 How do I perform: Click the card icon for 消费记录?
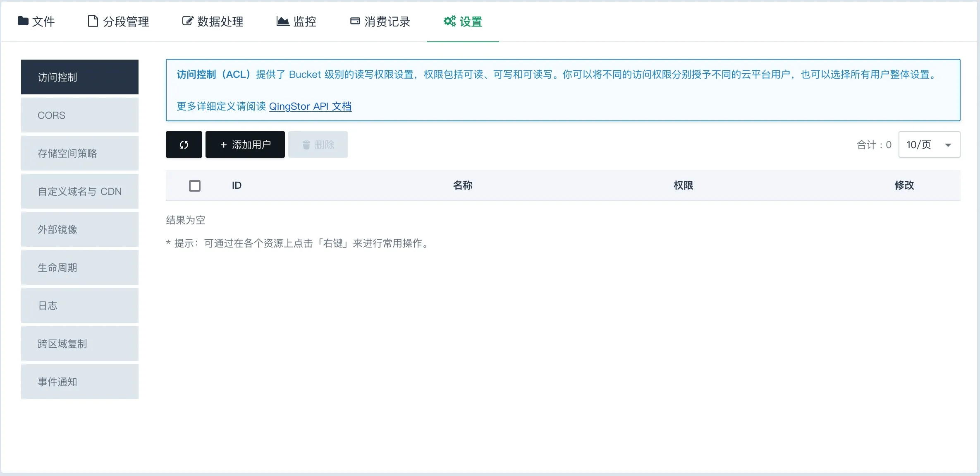coord(355,21)
